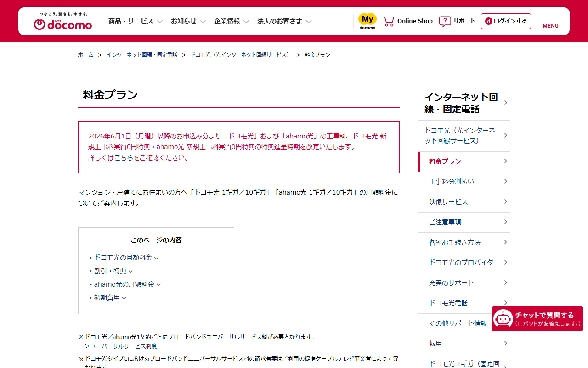Open the My docomo icon
The image size is (588, 368).
click(x=367, y=21)
